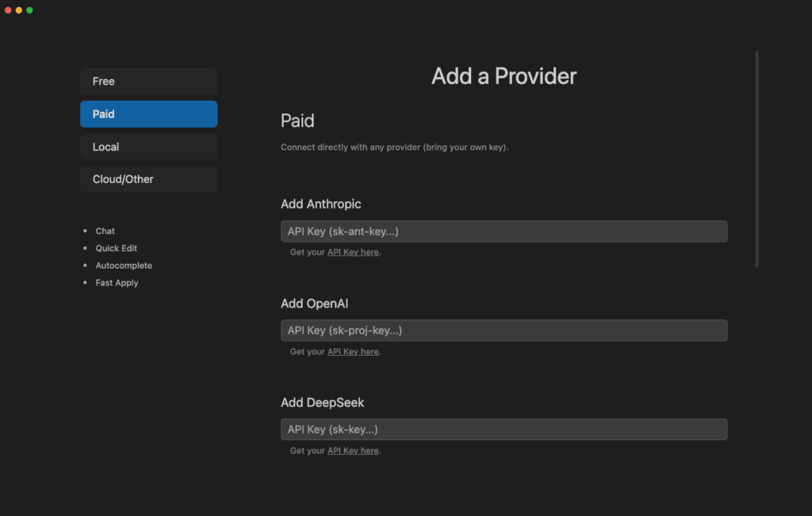Select the Free provider tab

coord(148,82)
